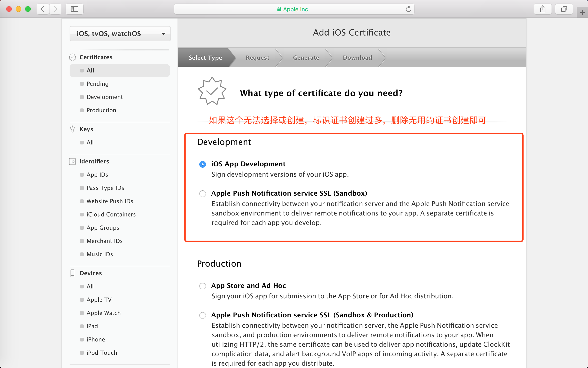
Task: Click the Keys section key icon
Action: 72,129
